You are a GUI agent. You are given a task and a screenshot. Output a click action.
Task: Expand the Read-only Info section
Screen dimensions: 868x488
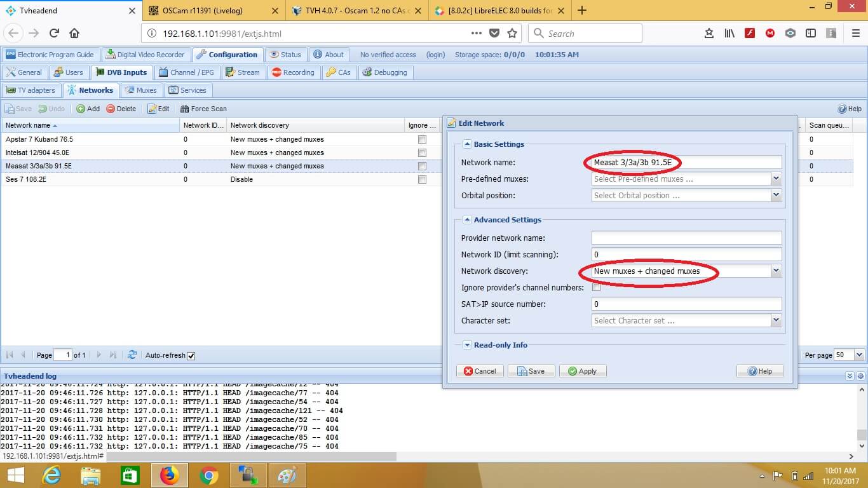click(x=467, y=345)
